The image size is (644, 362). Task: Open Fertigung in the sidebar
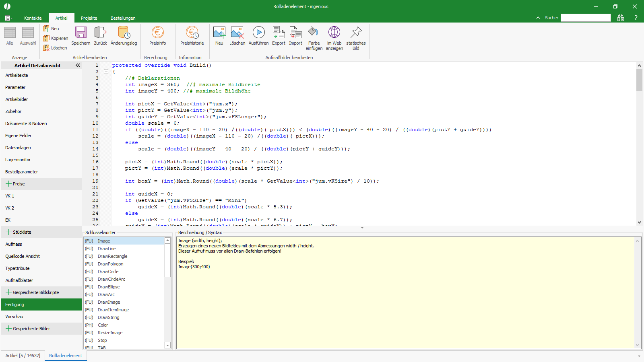pyautogui.click(x=41, y=304)
